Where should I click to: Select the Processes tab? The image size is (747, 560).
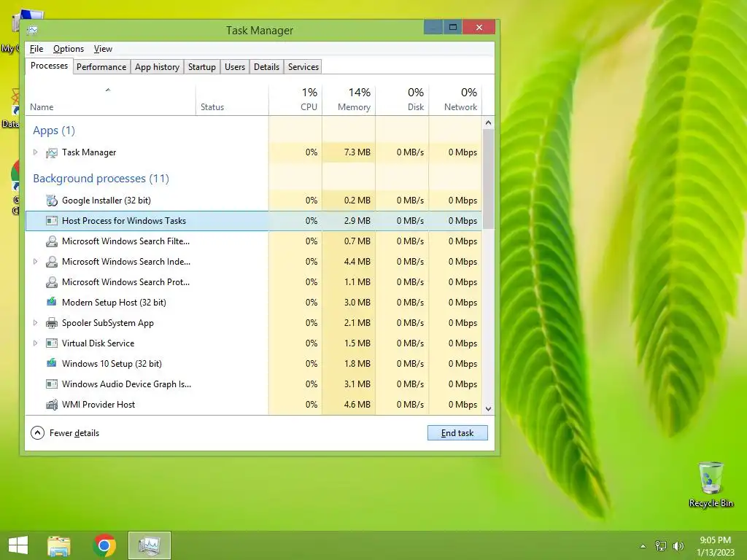[49, 66]
